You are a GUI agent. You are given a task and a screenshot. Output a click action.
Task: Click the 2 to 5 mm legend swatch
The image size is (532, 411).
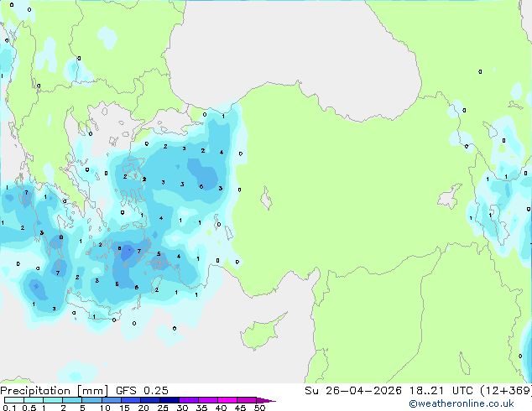click(x=72, y=400)
